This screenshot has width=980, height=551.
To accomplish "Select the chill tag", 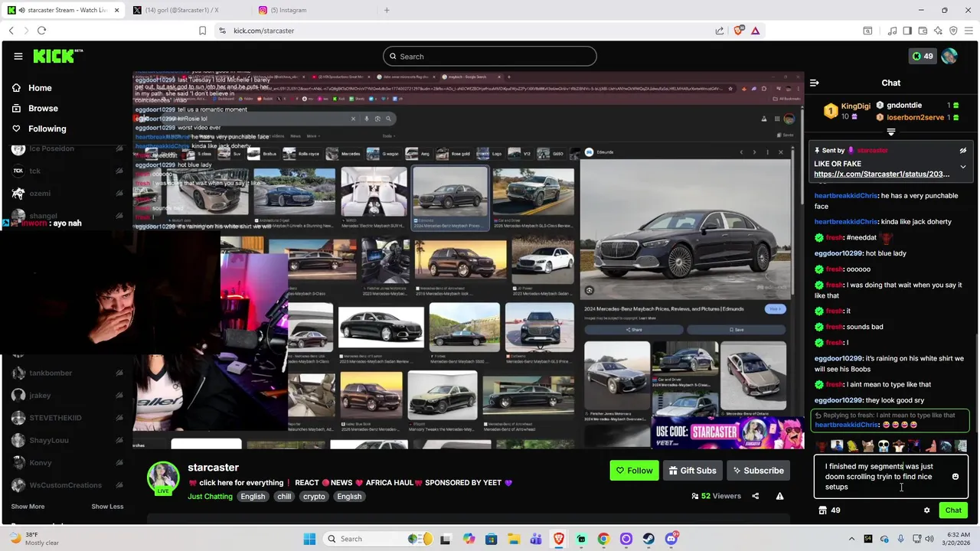I will 284,497.
